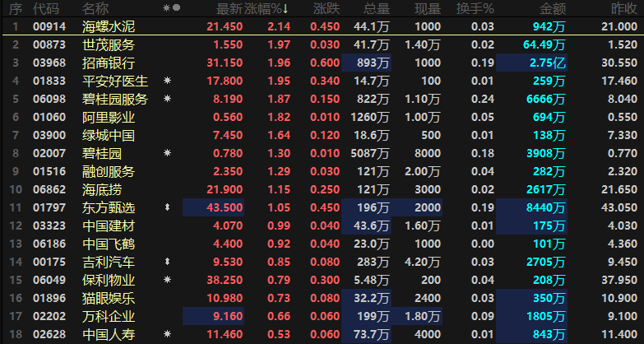Select the 猫眼娱乐 stock name

(x=109, y=298)
